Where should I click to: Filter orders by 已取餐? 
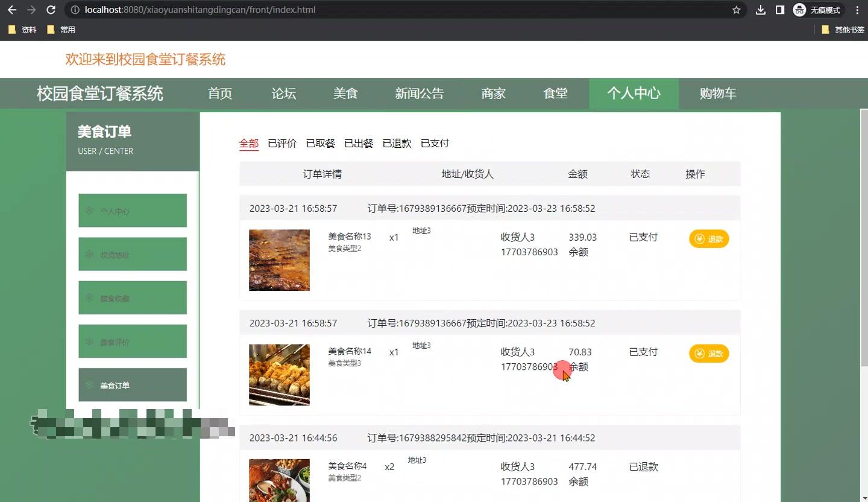[321, 144]
